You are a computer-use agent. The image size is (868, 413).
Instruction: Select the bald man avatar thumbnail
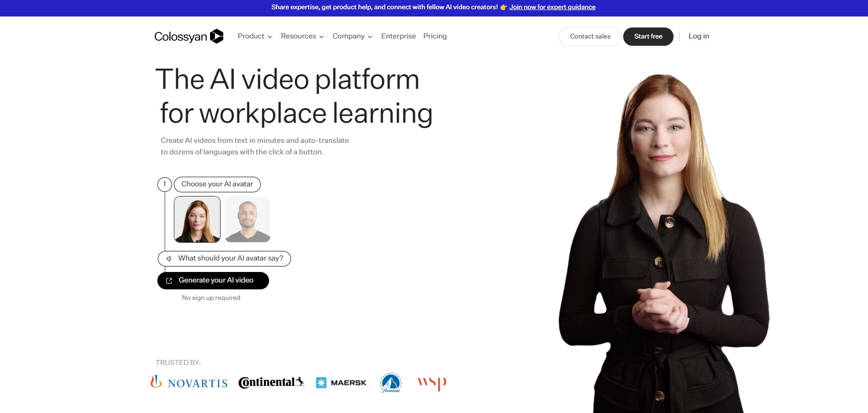(x=248, y=219)
